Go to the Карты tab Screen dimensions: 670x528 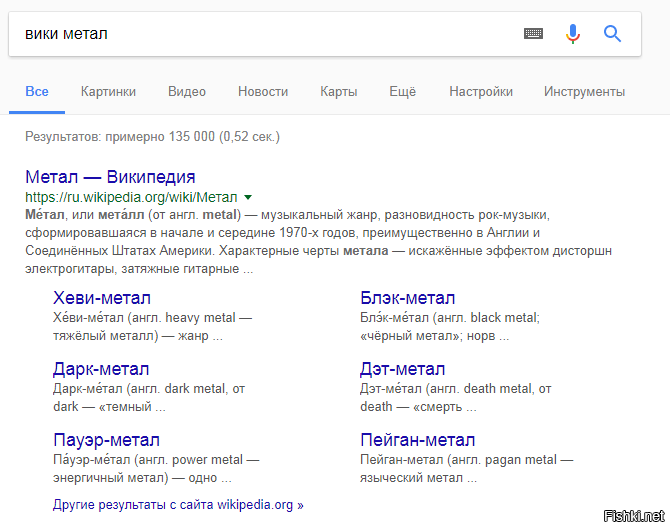click(x=338, y=91)
